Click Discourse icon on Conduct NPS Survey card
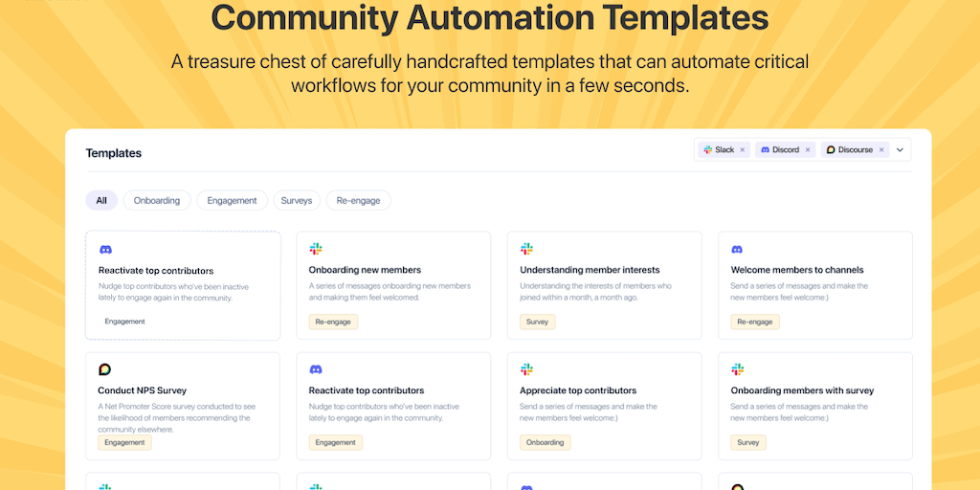This screenshot has width=980, height=490. pos(104,369)
